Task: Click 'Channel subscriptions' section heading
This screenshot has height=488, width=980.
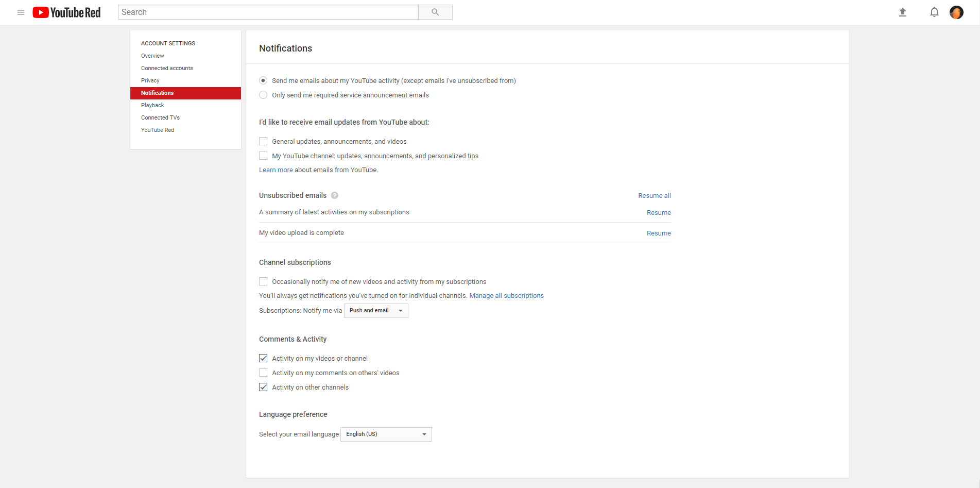Action: point(295,262)
